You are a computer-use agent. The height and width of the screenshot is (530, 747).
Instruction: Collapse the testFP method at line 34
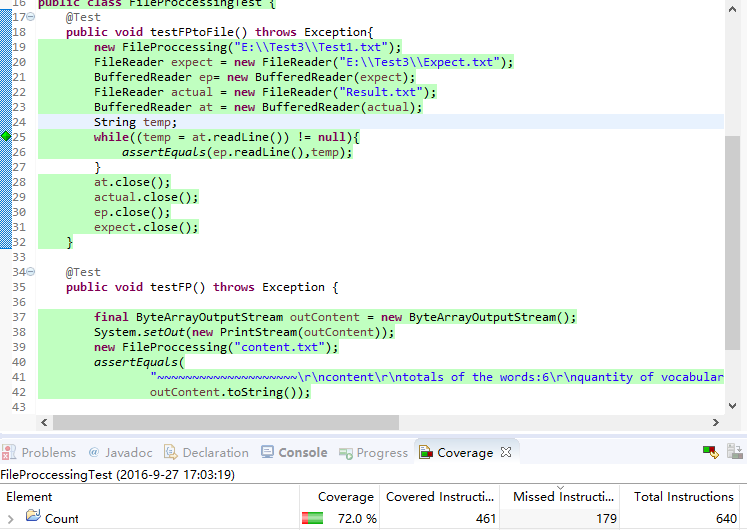30,272
